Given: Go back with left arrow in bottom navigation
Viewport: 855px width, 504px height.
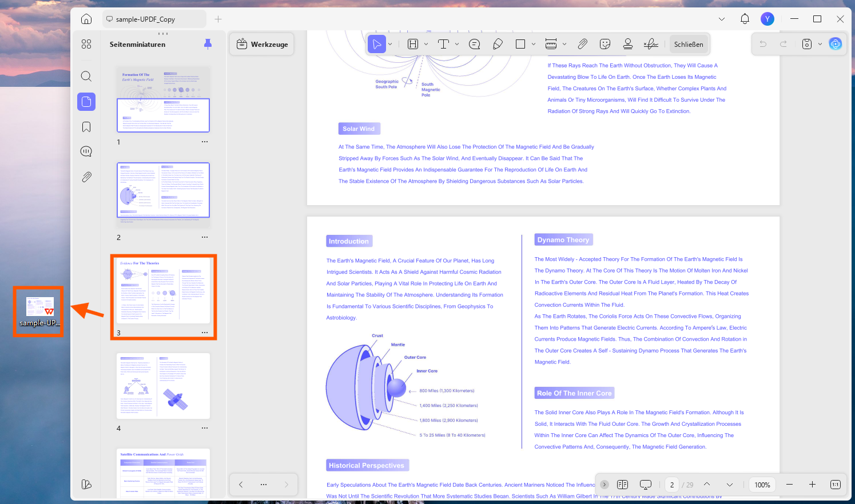Looking at the screenshot, I should (x=241, y=485).
